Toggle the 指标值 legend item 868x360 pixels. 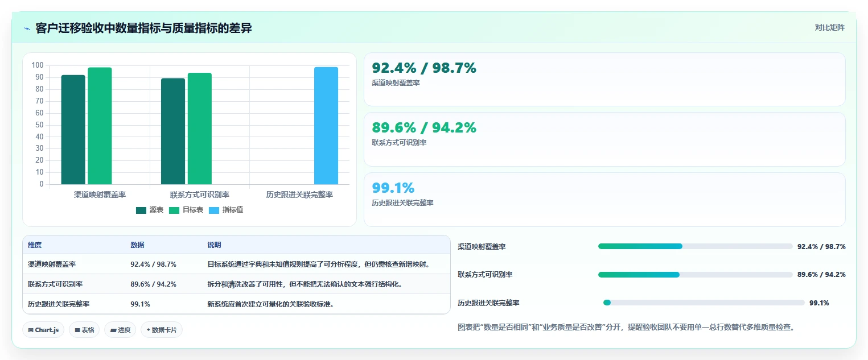tap(226, 210)
